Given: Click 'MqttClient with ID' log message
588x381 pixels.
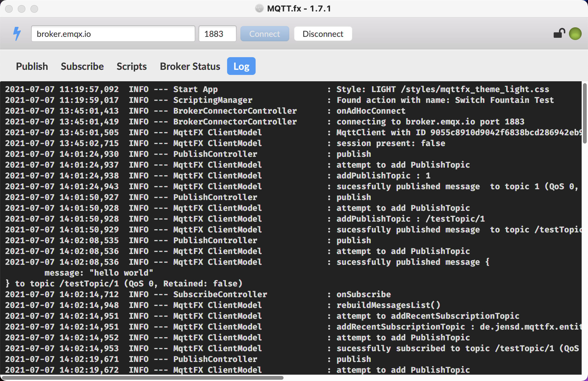Looking at the screenshot, I should (459, 132).
